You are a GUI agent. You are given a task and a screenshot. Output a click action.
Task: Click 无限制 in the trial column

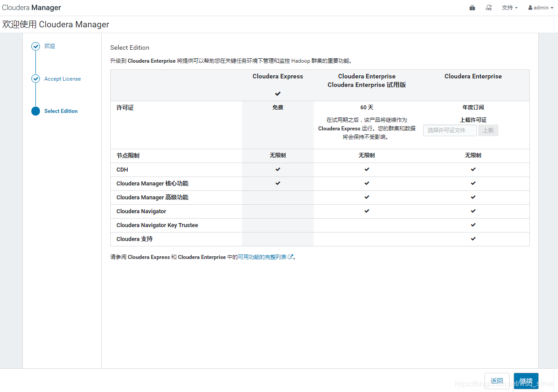pos(367,155)
